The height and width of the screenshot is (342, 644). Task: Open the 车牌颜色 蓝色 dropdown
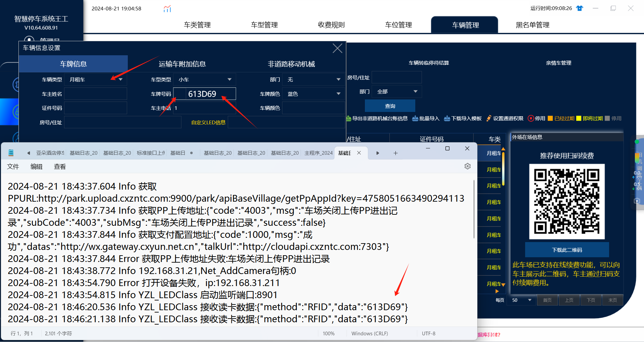(314, 94)
